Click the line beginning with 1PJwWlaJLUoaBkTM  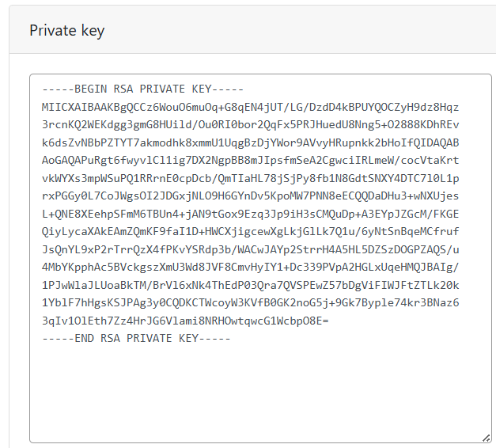click(250, 285)
